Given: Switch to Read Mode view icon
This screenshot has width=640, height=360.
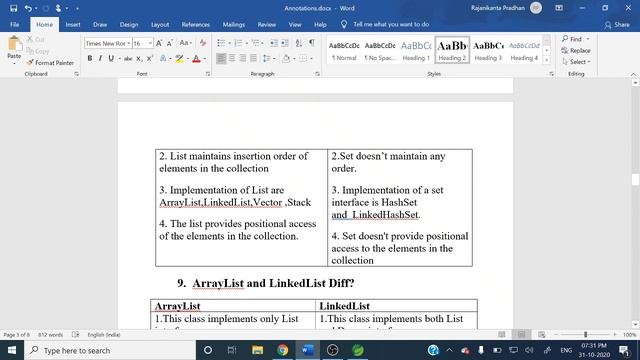Looking at the screenshot, I should click(502, 335).
